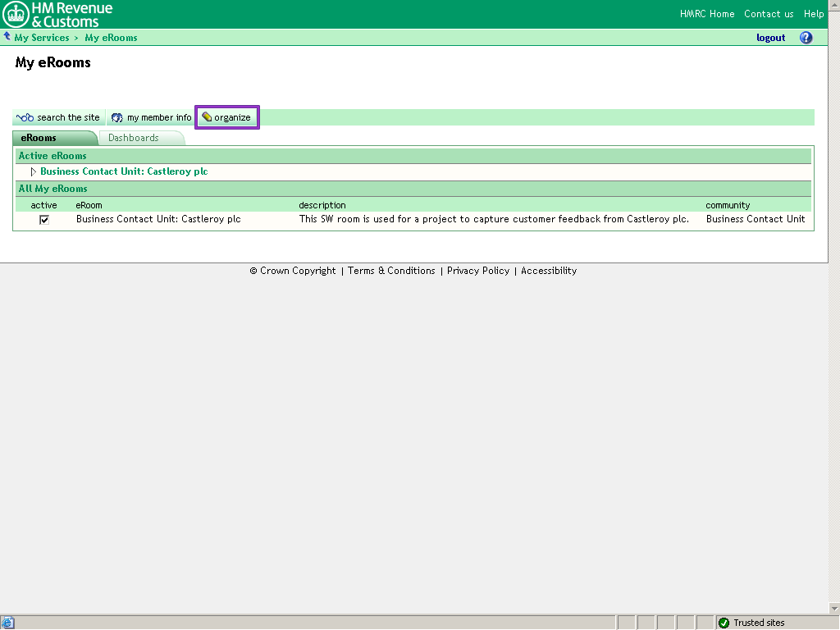
Task: Click the organize pencil icon
Action: [207, 117]
